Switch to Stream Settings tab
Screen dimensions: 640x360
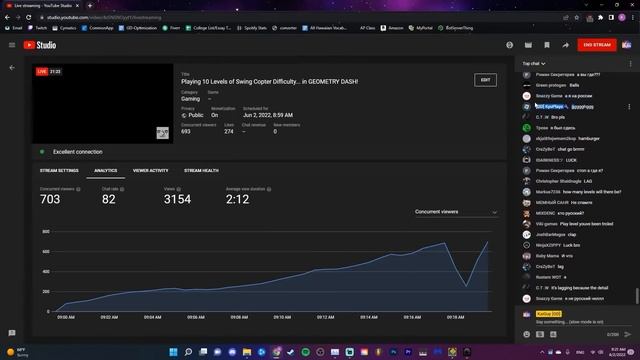[x=59, y=171]
